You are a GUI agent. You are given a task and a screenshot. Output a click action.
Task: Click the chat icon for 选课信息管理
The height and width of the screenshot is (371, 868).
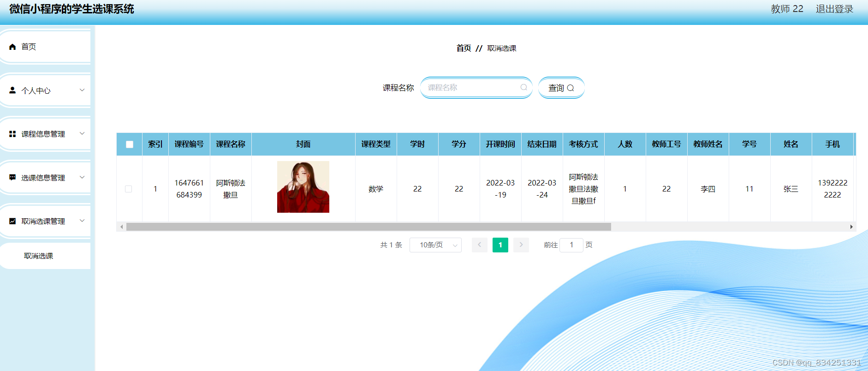pos(12,177)
